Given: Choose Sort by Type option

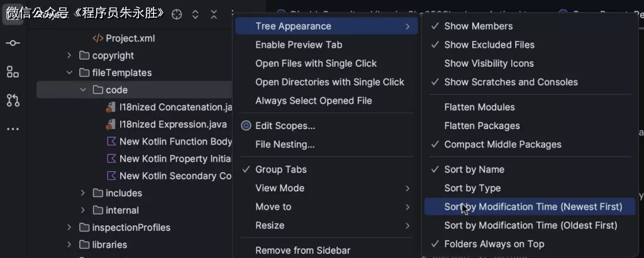Looking at the screenshot, I should 472,188.
